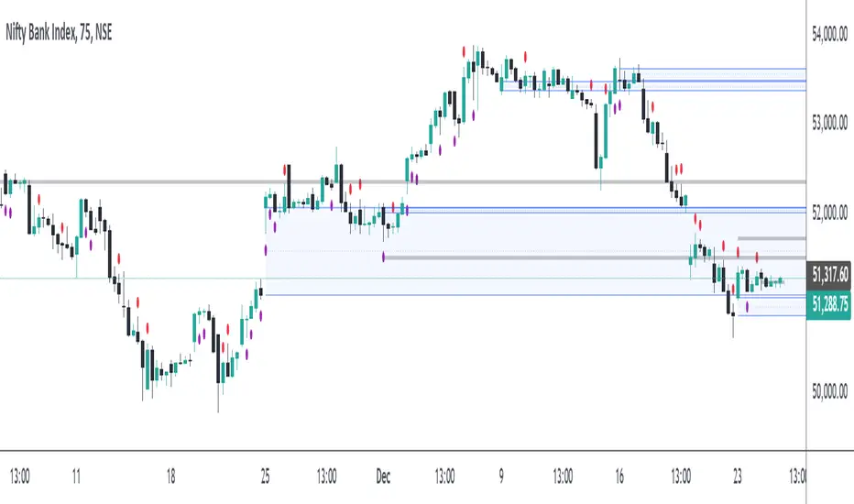Click the "18" date label on the time axis
854x504 pixels.
click(x=170, y=477)
